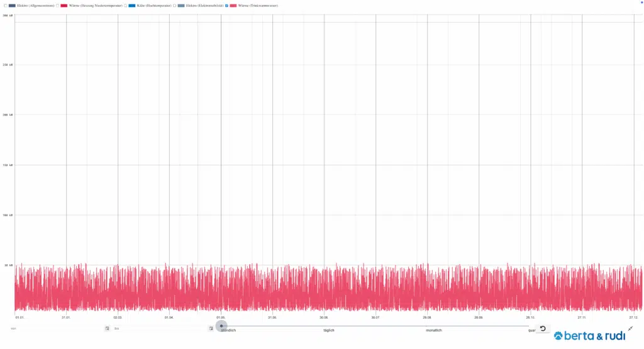Click the 'bis' end date field
The image size is (644, 349).
click(x=160, y=328)
